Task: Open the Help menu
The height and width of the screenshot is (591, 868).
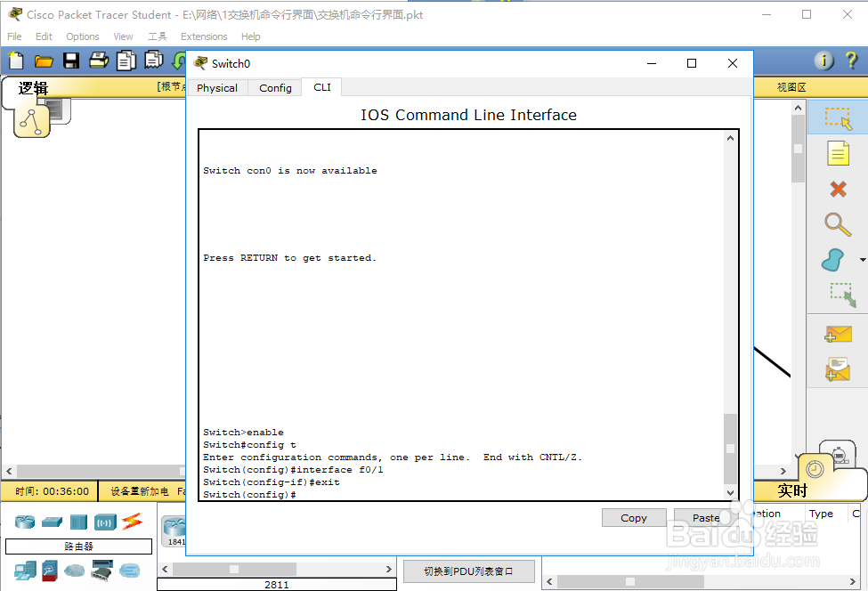Action: [250, 36]
